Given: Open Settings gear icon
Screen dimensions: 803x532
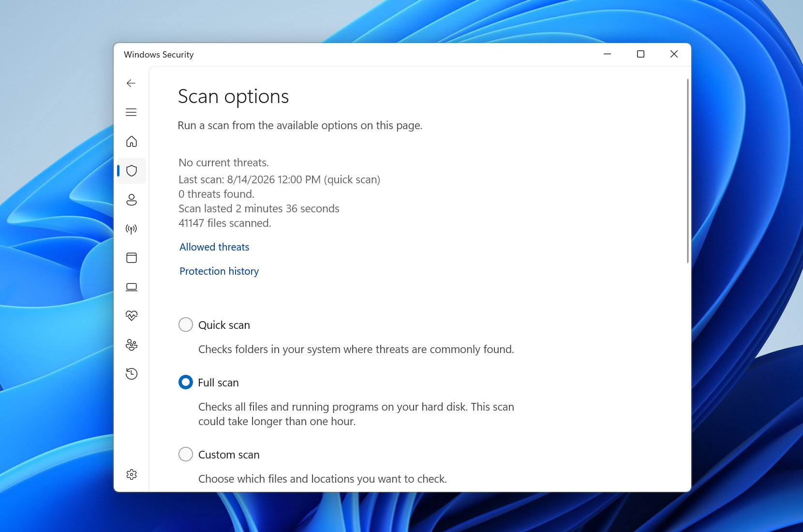Looking at the screenshot, I should pyautogui.click(x=132, y=474).
